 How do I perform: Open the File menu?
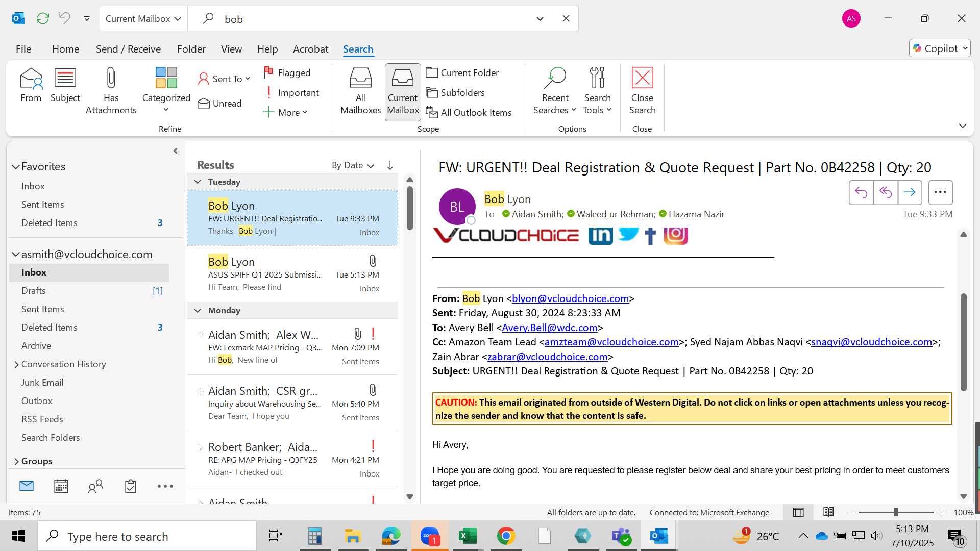pyautogui.click(x=23, y=49)
